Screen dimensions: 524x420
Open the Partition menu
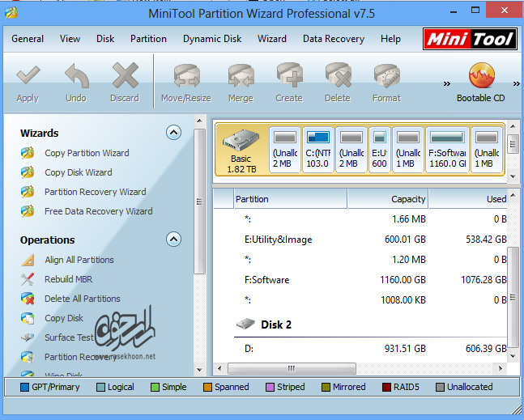coord(148,39)
